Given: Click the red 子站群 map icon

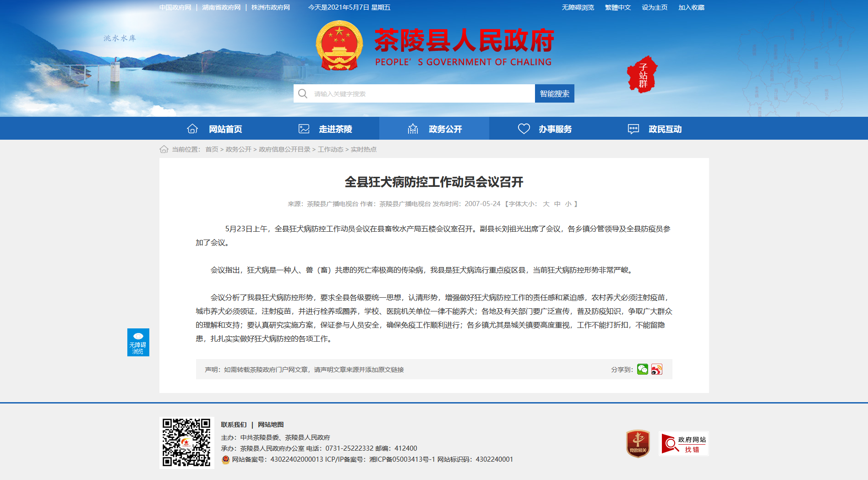Looking at the screenshot, I should pyautogui.click(x=642, y=75).
